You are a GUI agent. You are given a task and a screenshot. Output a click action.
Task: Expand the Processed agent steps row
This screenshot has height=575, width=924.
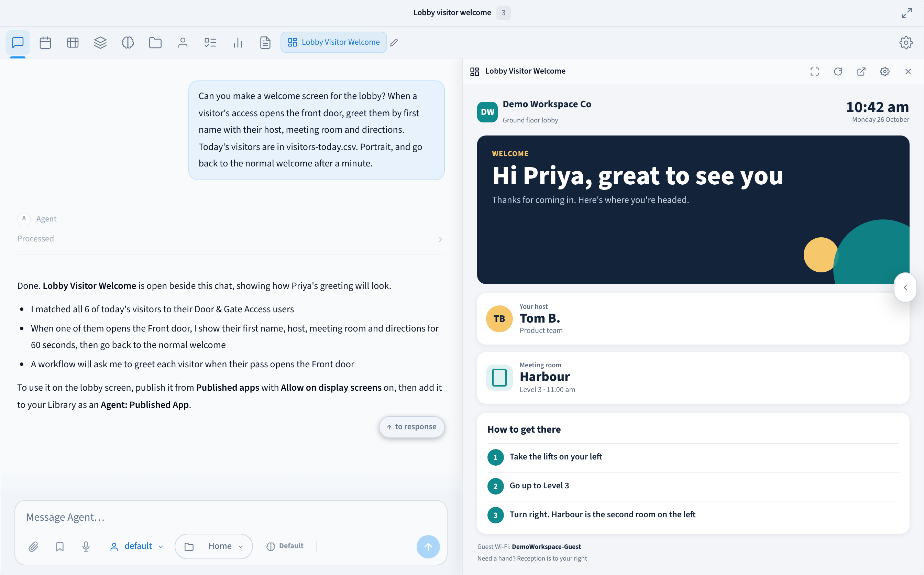pos(231,239)
